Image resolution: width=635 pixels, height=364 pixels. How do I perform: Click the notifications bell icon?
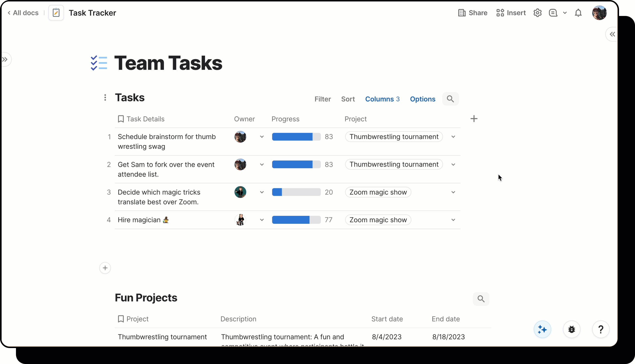coord(578,13)
